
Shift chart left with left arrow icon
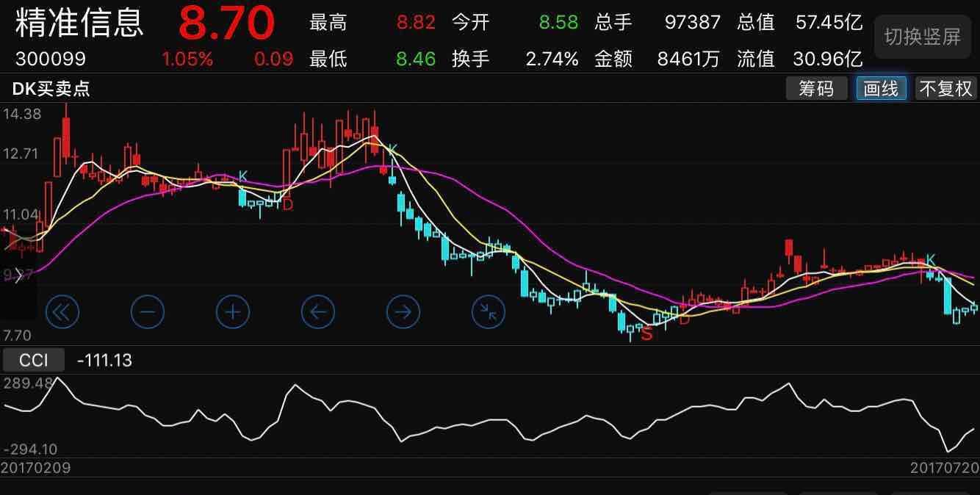[x=318, y=312]
